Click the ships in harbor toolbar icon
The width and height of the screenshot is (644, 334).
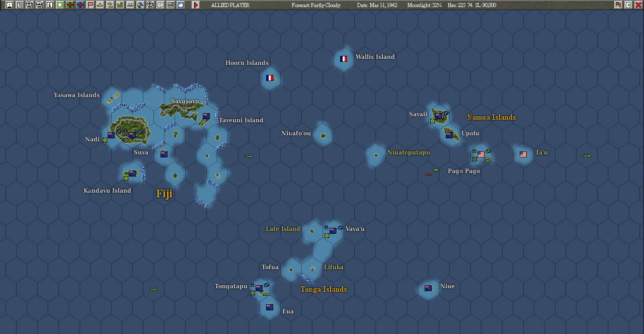(x=130, y=5)
